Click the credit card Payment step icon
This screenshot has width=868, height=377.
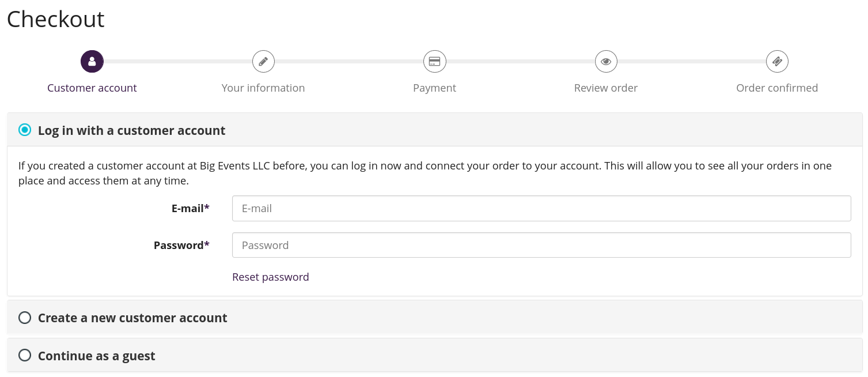435,61
